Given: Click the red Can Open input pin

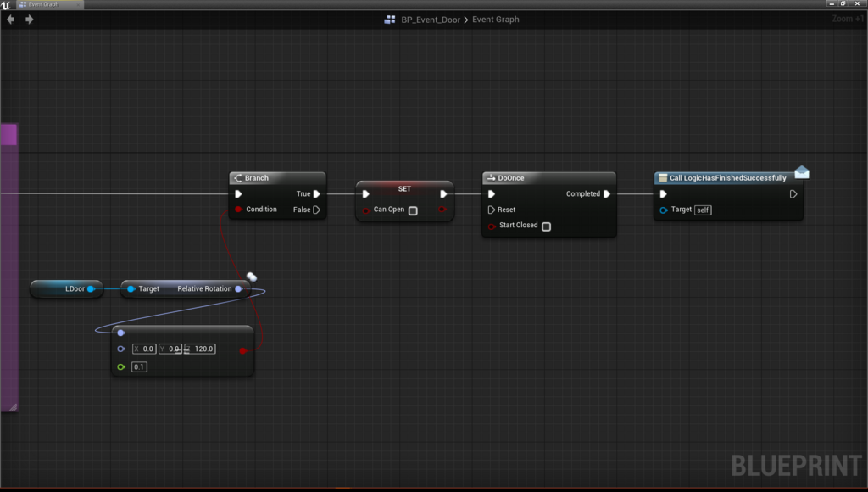Looking at the screenshot, I should [x=366, y=210].
